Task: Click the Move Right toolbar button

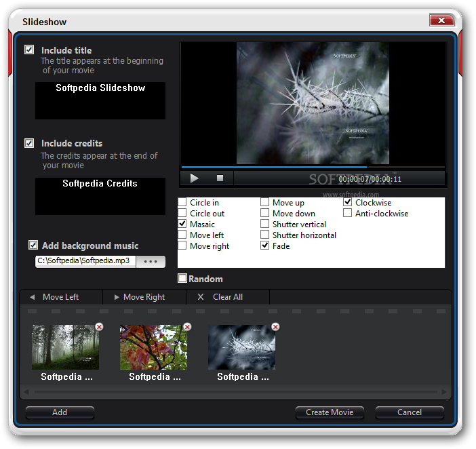Action: [144, 297]
